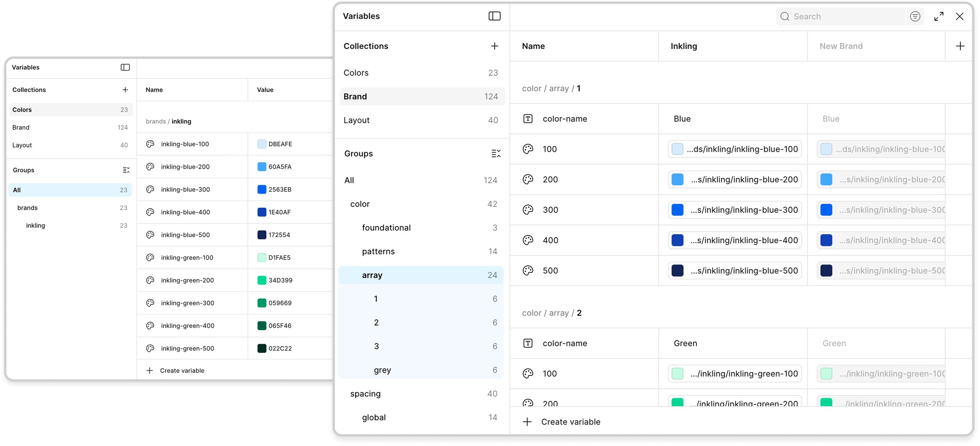Viewport: 980px width, 446px height.
Task: Open the color group
Action: click(x=421, y=204)
